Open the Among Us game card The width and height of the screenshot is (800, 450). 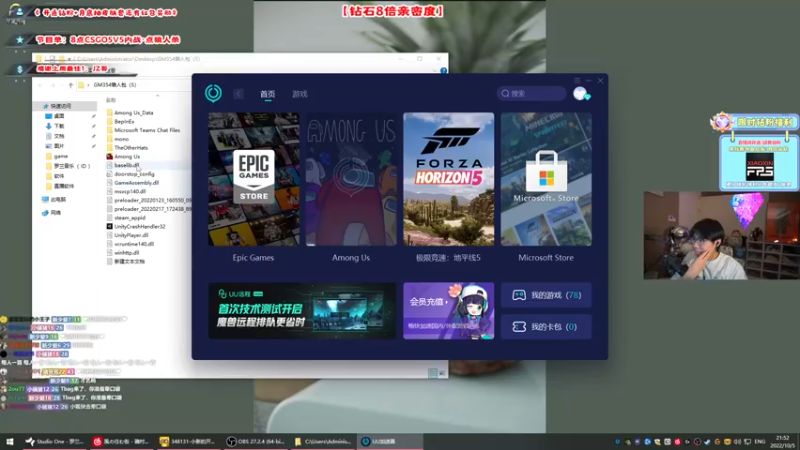pyautogui.click(x=351, y=179)
